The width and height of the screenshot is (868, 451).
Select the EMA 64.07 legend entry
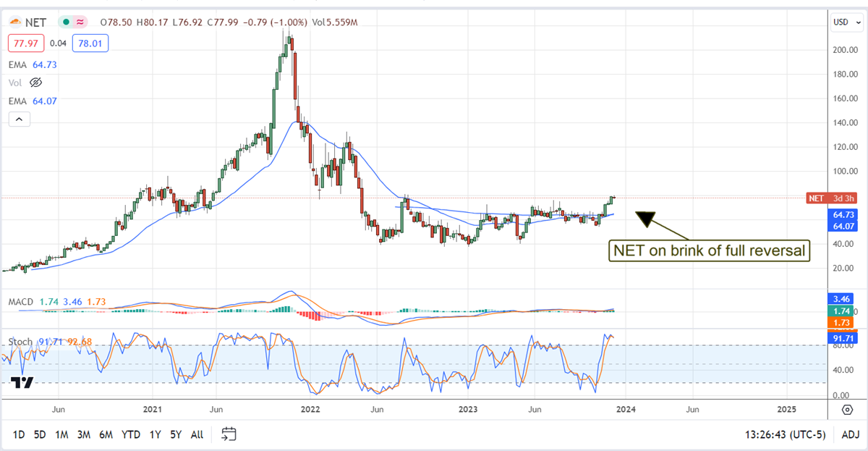pos(33,101)
